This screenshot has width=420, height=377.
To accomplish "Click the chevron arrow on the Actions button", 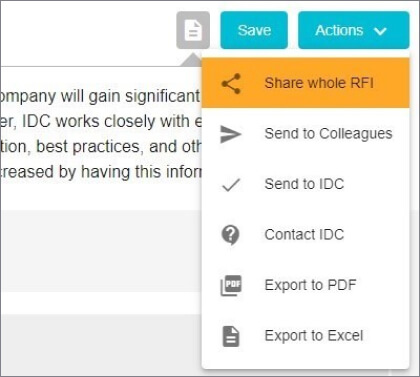I will pyautogui.click(x=380, y=31).
